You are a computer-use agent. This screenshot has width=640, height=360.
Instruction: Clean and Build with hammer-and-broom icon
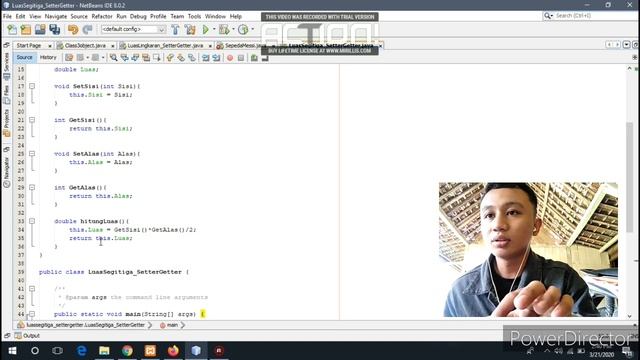point(190,29)
